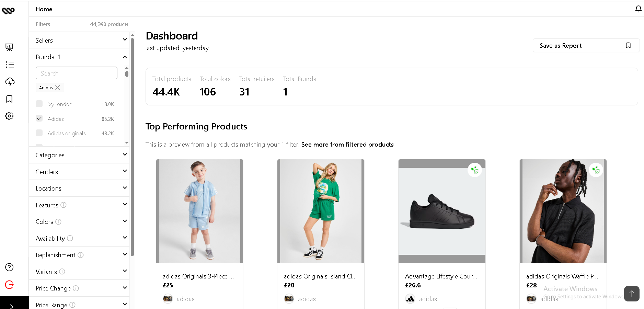The width and height of the screenshot is (644, 309).
Task: Open the settings gear sidebar icon
Action: click(9, 116)
